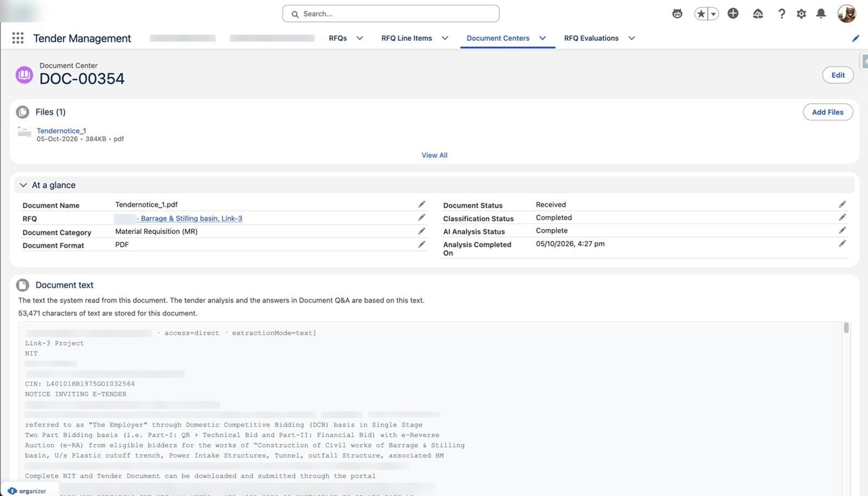868x496 pixels.
Task: Expand the RFQs tab dropdown chevron
Action: coord(359,38)
